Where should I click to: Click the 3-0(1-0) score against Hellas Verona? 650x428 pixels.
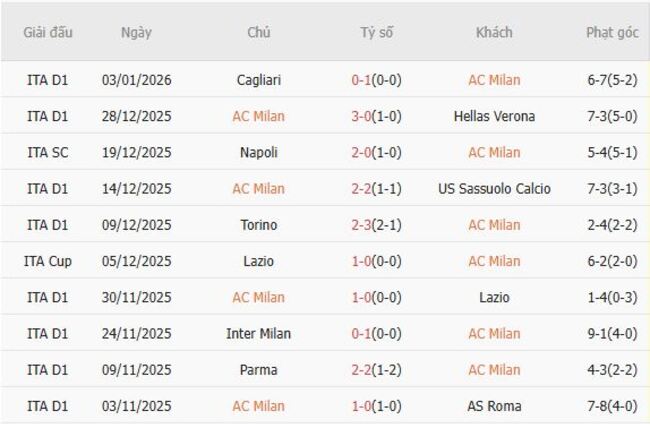(376, 116)
